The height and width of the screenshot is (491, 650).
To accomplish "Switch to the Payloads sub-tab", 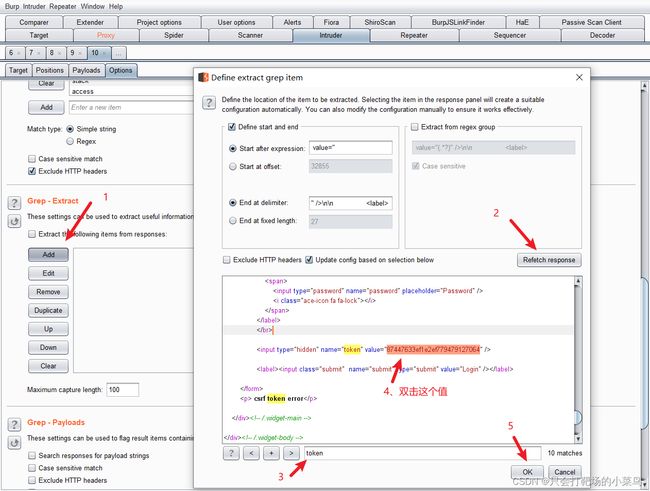I will 86,70.
